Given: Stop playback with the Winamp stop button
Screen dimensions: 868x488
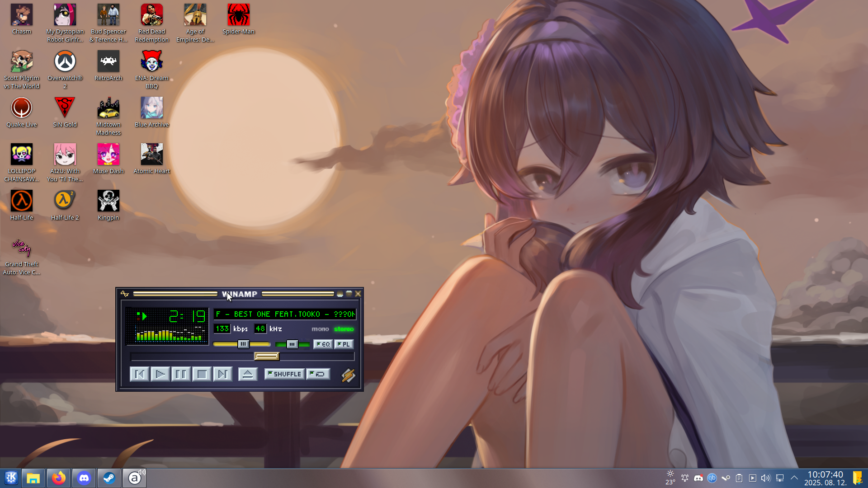Looking at the screenshot, I should click(x=202, y=374).
